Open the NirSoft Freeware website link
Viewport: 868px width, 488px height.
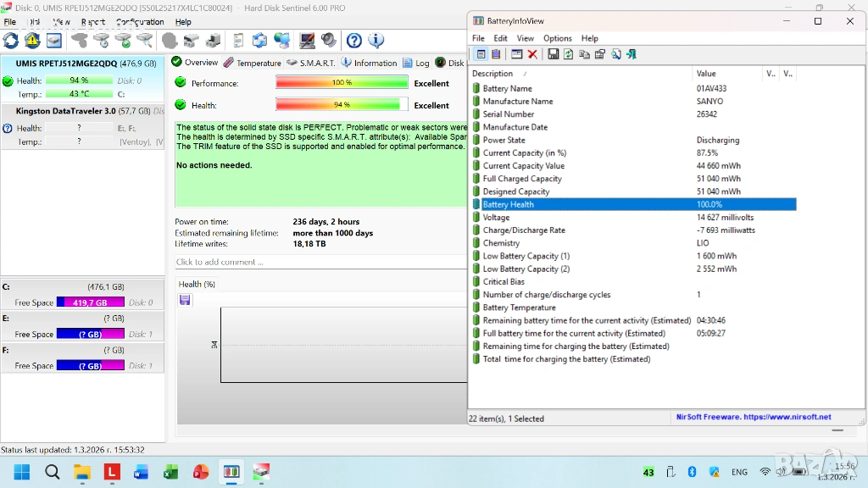[753, 417]
